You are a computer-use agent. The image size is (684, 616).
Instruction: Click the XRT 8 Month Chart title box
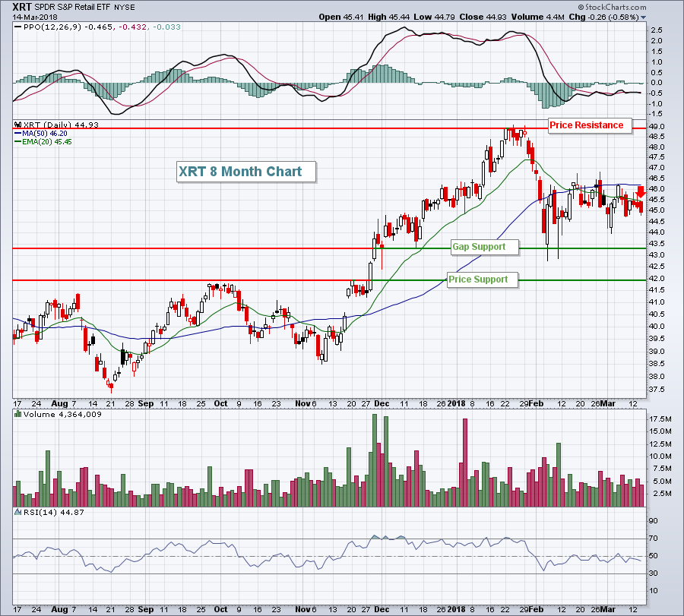coord(246,172)
